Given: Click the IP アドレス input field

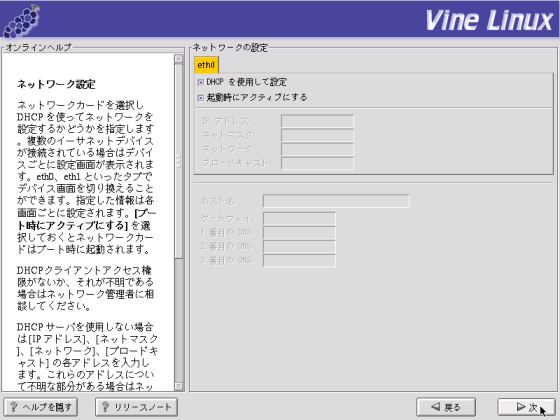Looking at the screenshot, I should pyautogui.click(x=317, y=121).
